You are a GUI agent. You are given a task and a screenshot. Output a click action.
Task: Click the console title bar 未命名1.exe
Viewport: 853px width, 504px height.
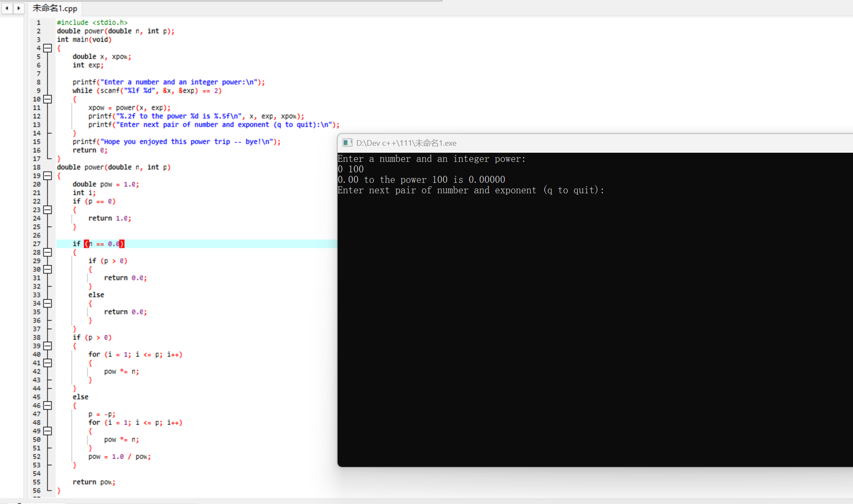[x=406, y=143]
